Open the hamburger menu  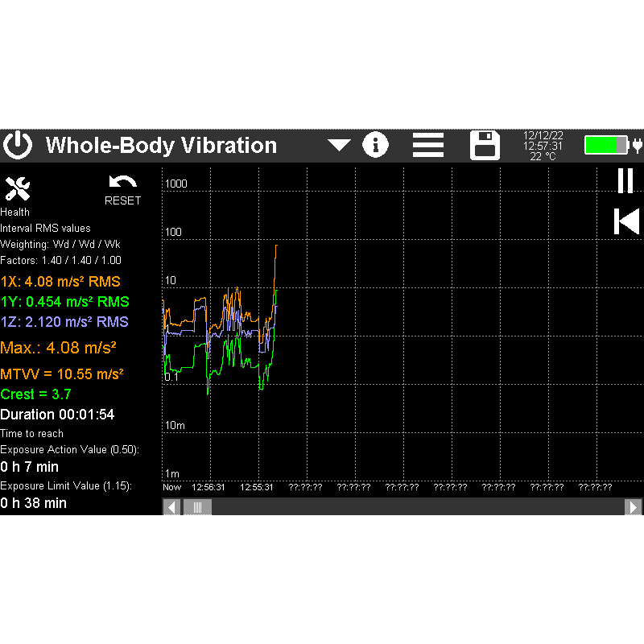pyautogui.click(x=428, y=145)
